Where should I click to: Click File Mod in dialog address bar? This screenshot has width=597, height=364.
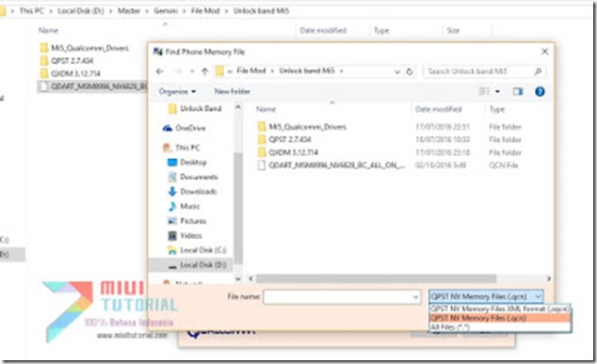click(x=250, y=71)
